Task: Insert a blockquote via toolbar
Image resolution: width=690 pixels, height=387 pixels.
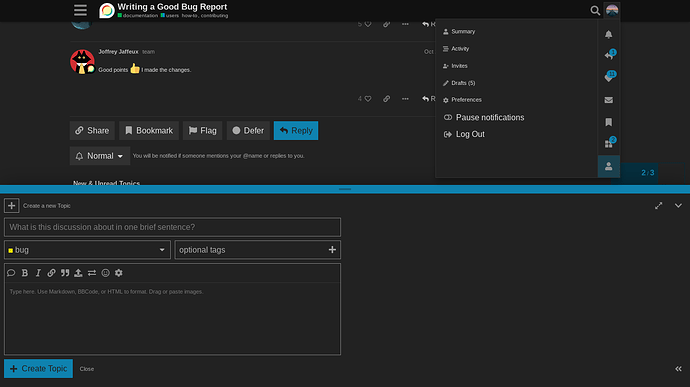Action: [x=65, y=273]
